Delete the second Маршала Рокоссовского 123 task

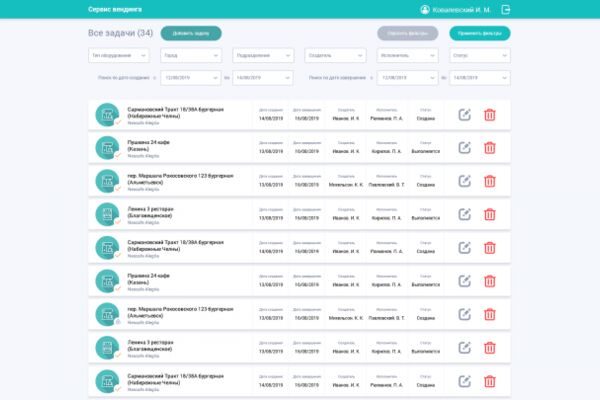[x=490, y=314]
